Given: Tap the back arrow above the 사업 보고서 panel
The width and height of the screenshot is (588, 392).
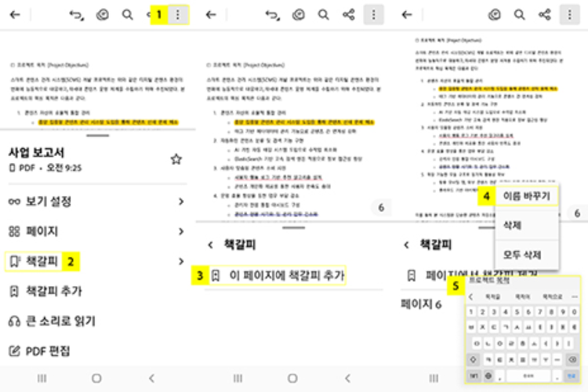Looking at the screenshot, I should (x=15, y=15).
